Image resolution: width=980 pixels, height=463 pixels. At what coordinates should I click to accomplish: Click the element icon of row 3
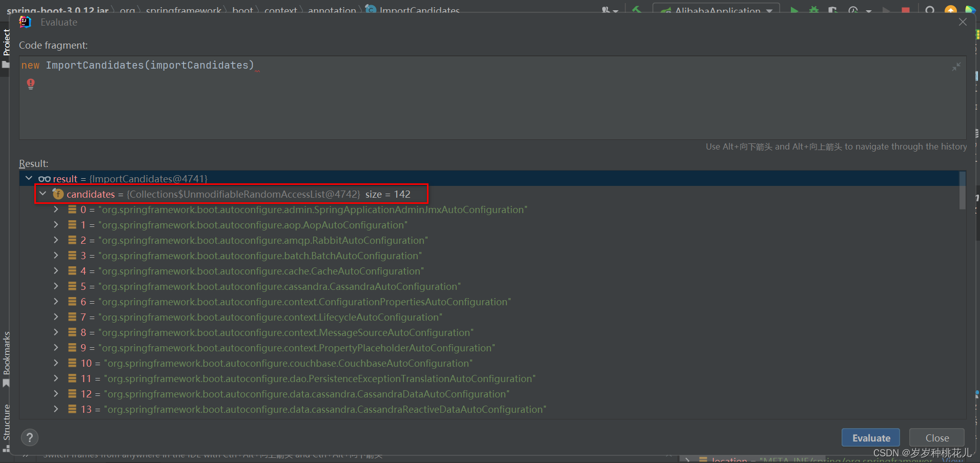pyautogui.click(x=72, y=256)
